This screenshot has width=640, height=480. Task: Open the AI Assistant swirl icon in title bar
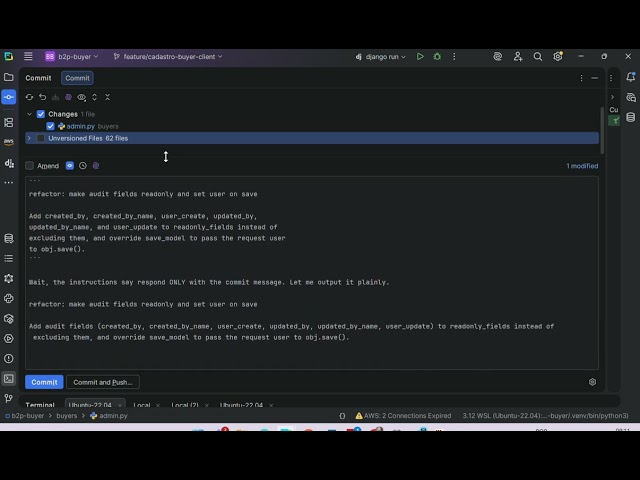click(498, 56)
